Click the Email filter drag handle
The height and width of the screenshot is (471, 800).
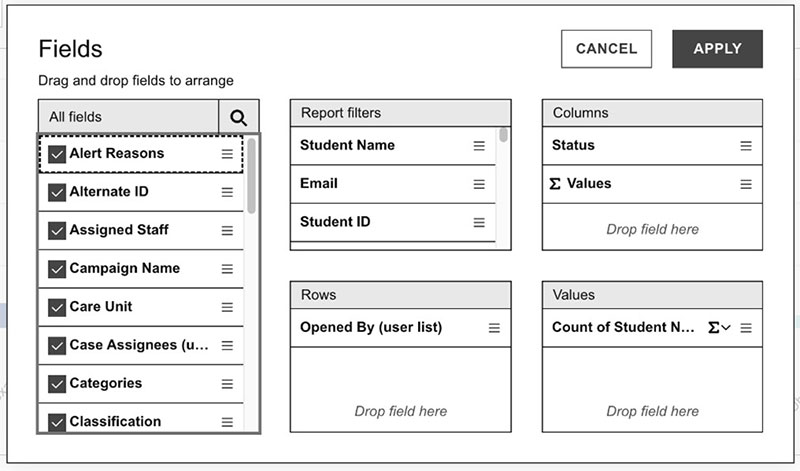click(x=479, y=184)
